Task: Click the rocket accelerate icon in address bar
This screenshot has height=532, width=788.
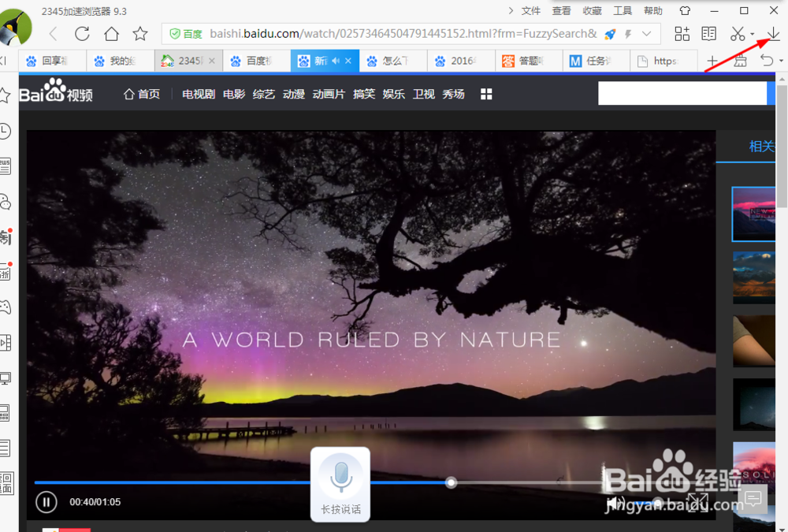Action: (x=610, y=34)
